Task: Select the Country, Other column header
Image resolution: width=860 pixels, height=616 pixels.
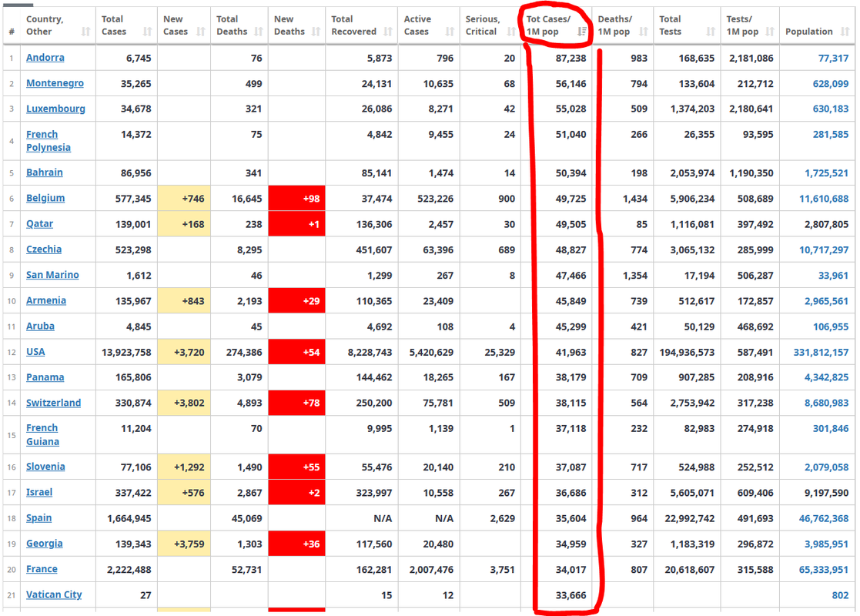Action: click(58, 25)
